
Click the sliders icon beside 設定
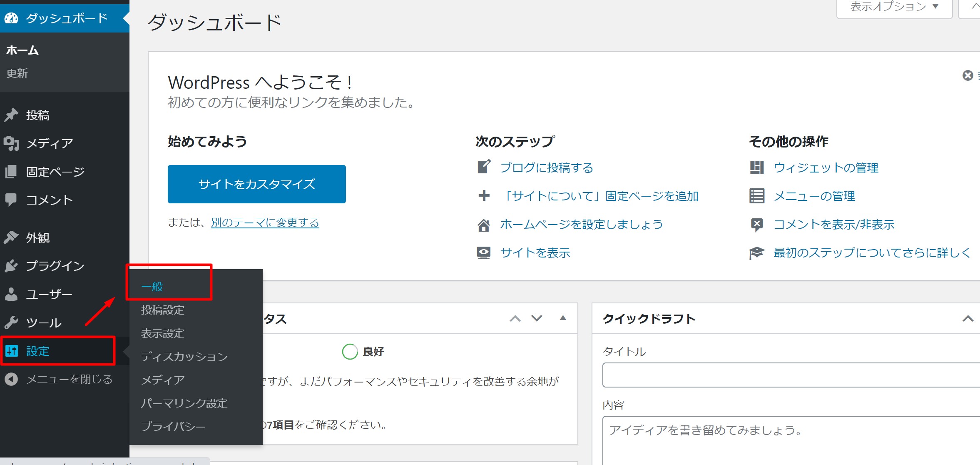11,351
